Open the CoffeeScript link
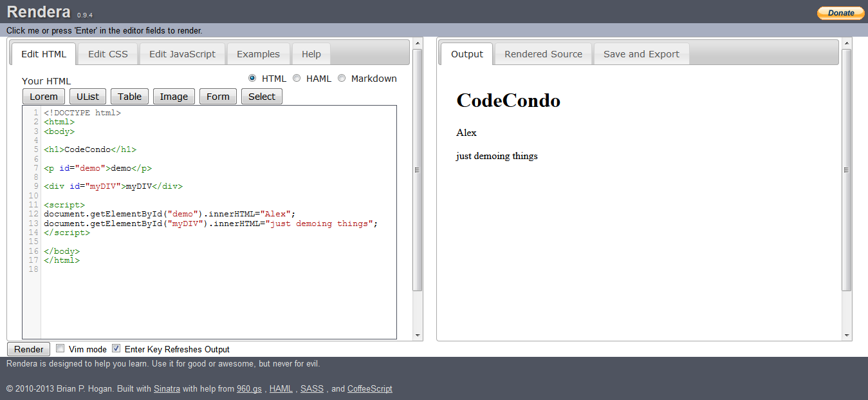This screenshot has width=868, height=400. 369,388
